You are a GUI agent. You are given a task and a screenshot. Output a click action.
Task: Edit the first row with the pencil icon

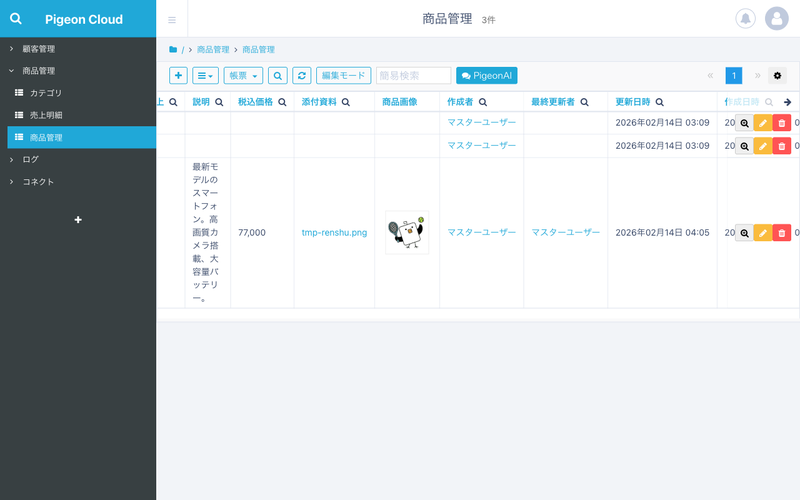(x=763, y=123)
